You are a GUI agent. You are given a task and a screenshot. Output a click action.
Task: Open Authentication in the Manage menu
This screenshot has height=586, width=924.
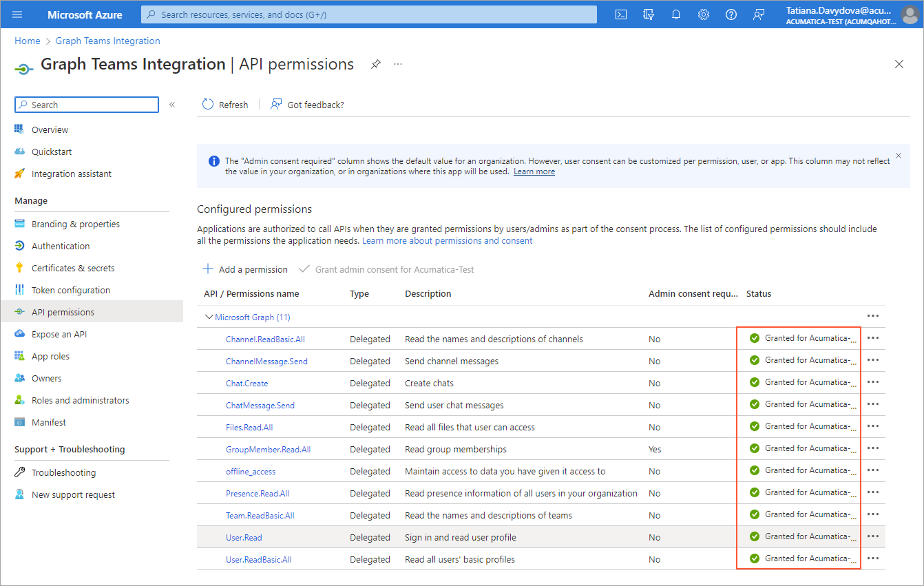pos(61,247)
